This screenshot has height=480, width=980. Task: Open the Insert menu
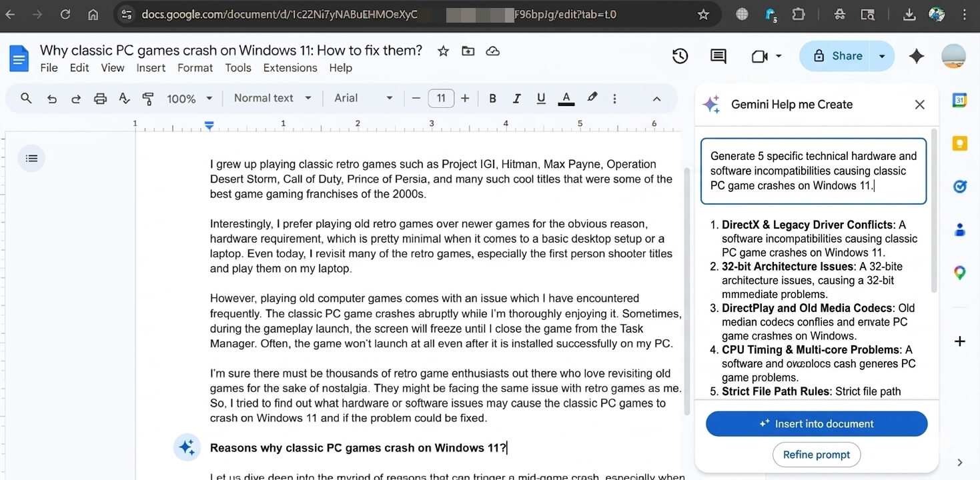pyautogui.click(x=151, y=67)
